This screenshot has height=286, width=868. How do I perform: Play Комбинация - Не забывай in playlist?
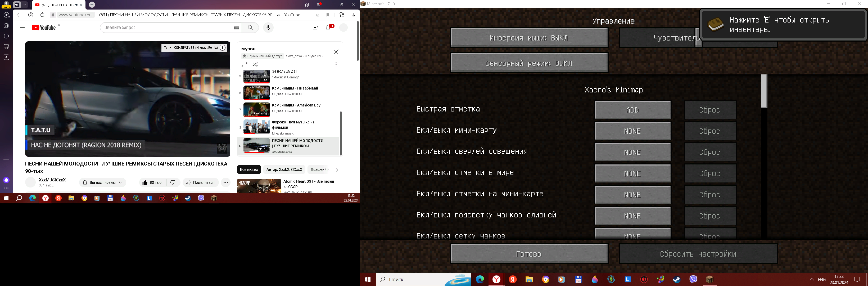pos(287,93)
